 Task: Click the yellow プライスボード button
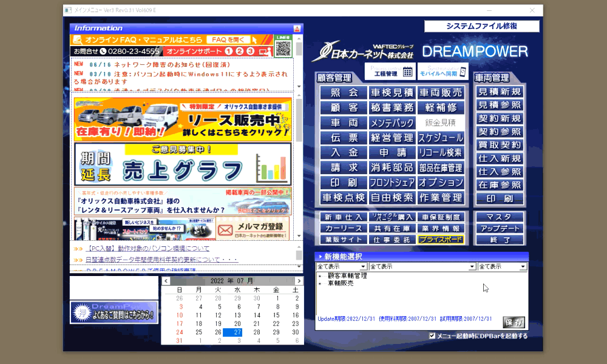click(441, 240)
